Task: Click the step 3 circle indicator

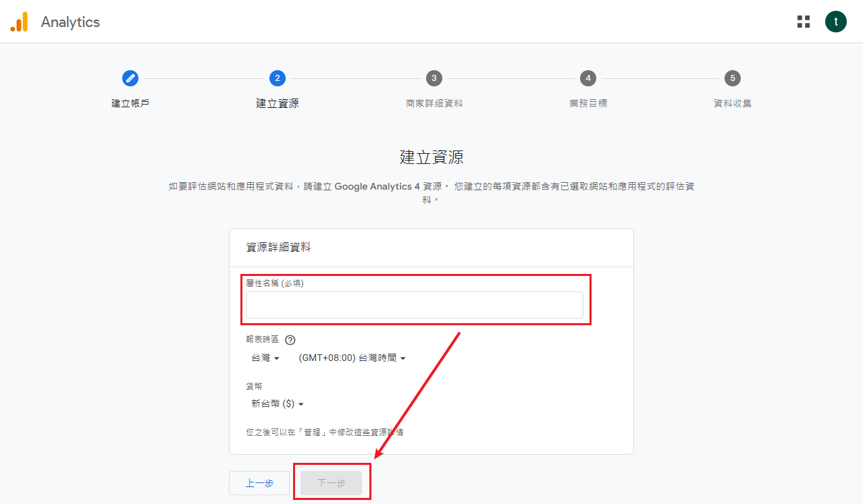Action: (x=434, y=78)
